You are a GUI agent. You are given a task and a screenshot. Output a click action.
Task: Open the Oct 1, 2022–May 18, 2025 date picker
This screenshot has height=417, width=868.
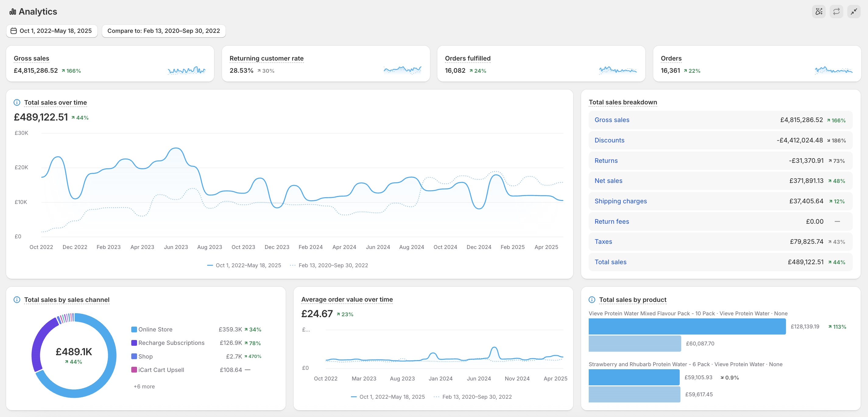coord(55,31)
